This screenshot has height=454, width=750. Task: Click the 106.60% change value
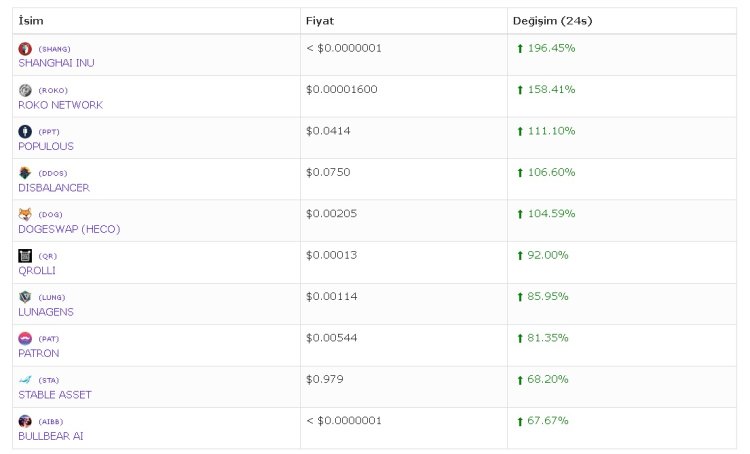551,172
